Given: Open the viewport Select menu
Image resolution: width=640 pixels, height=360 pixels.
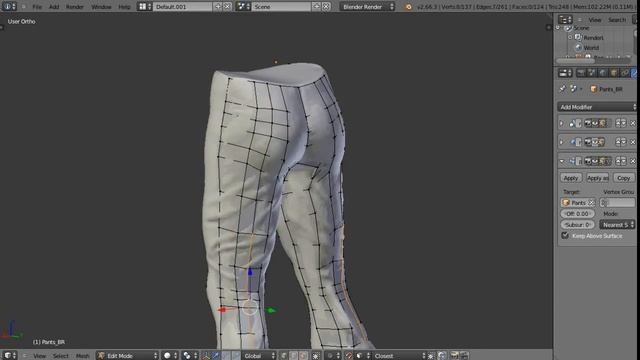Looking at the screenshot, I should point(60,356).
